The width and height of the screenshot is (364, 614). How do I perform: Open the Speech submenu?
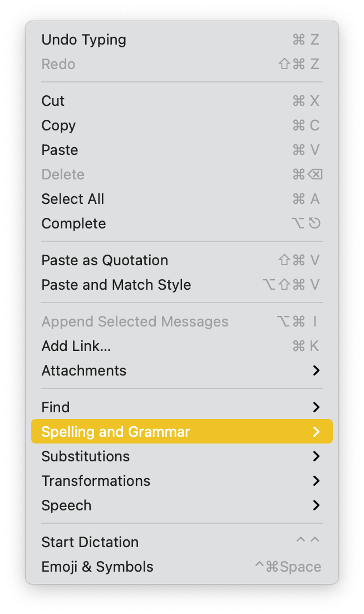click(67, 505)
